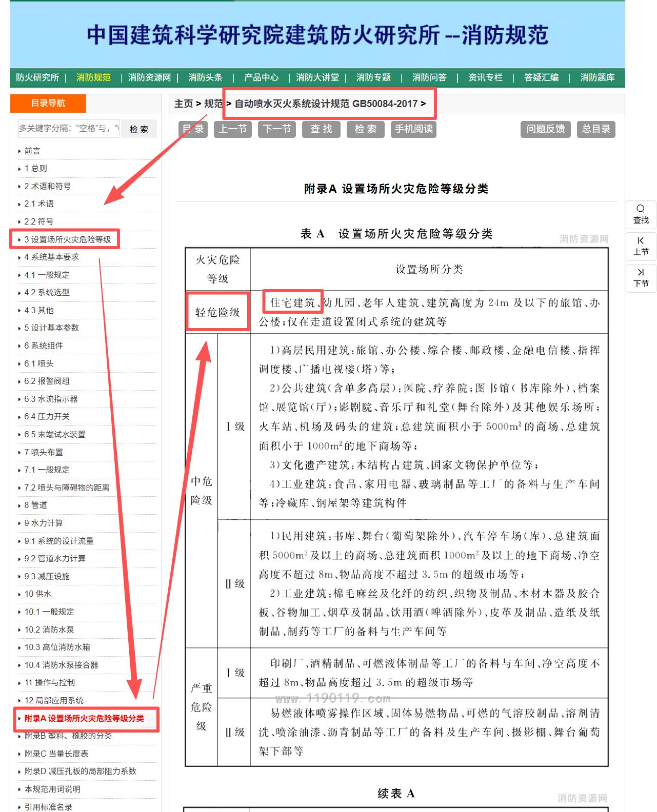Focus the keyword search input field
The image size is (657, 812).
click(x=69, y=129)
